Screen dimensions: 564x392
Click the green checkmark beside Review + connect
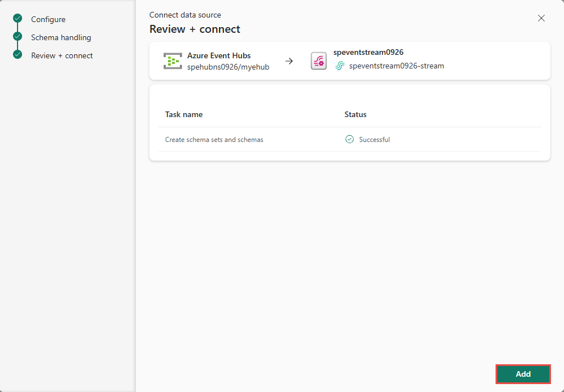pos(17,55)
